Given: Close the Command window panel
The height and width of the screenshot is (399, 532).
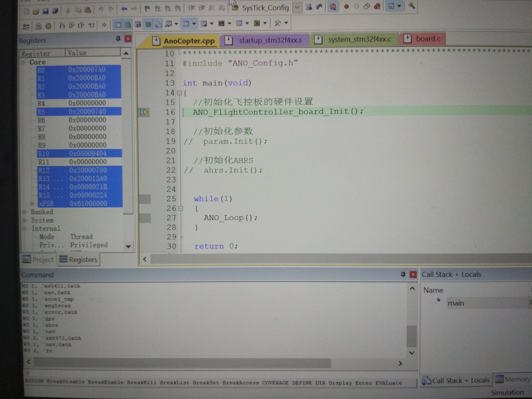Looking at the screenshot, I should (x=413, y=274).
